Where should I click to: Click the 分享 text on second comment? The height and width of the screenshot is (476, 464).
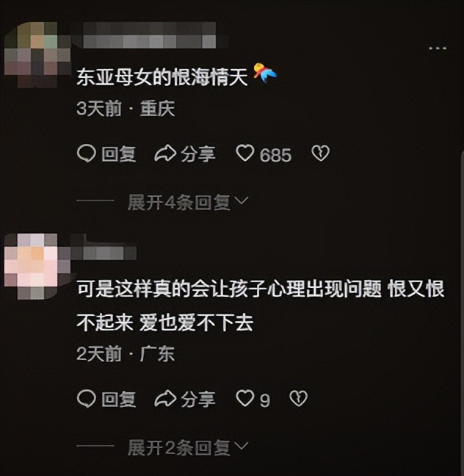pyautogui.click(x=198, y=400)
